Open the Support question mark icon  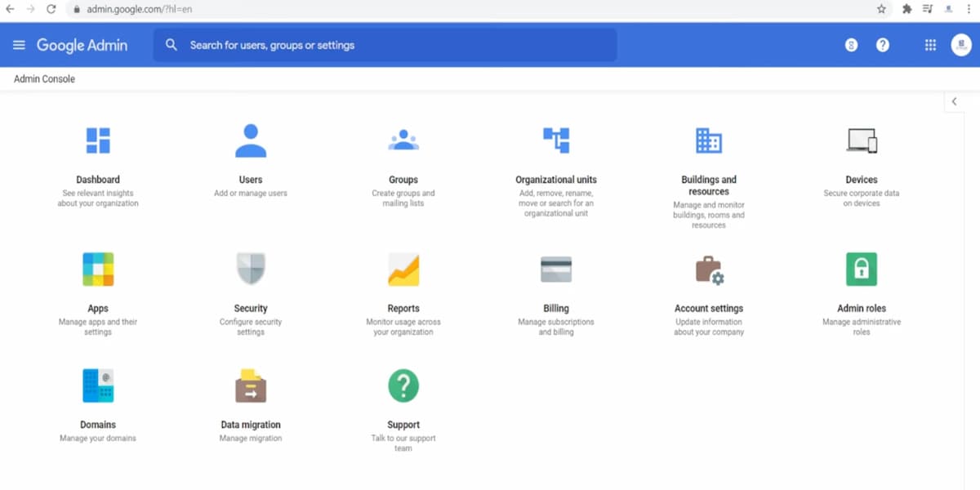[403, 385]
